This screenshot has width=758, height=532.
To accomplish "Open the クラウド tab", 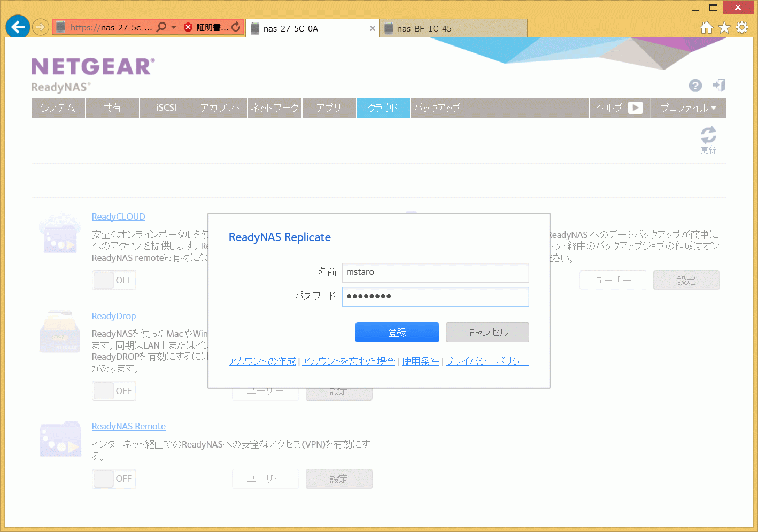I will (383, 107).
